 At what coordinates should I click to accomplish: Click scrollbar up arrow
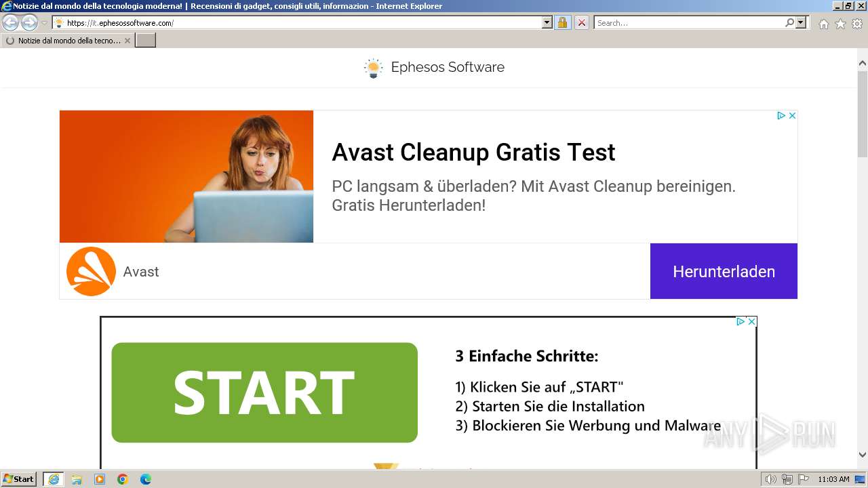[863, 64]
